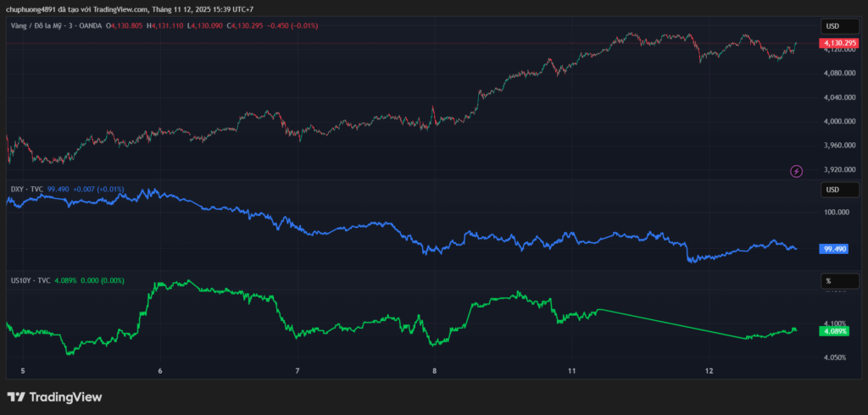Viewport: 868px width, 415px height.
Task: Click the TradingView logo
Action: pos(54,396)
